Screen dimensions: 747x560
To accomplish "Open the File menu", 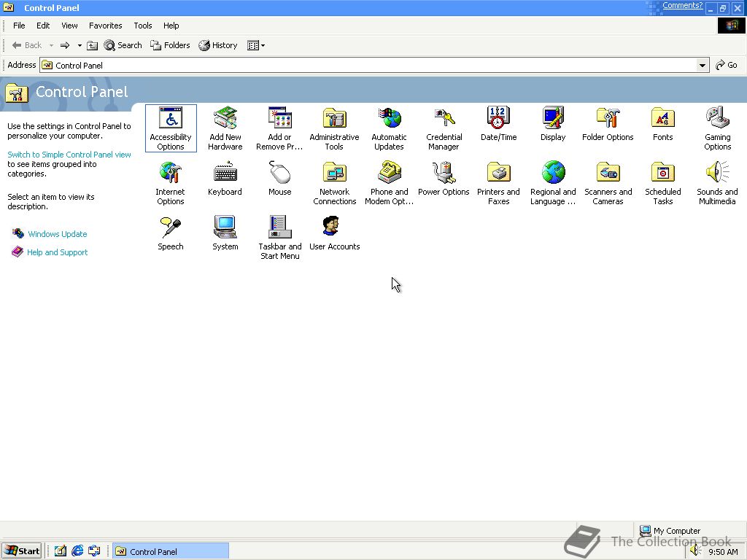I will click(x=19, y=26).
